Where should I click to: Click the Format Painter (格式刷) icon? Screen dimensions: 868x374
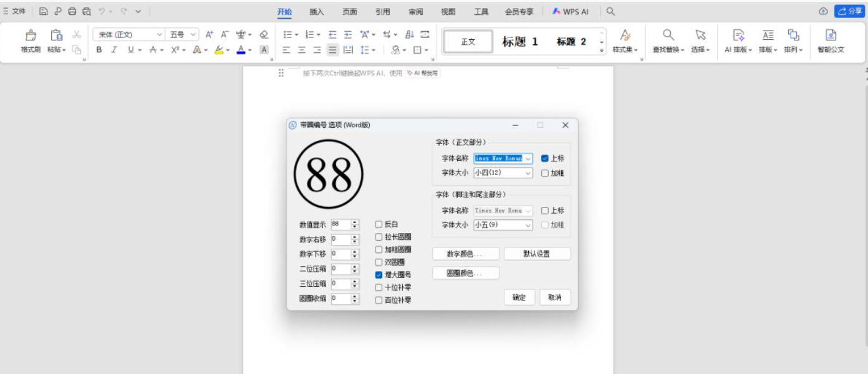click(x=31, y=36)
